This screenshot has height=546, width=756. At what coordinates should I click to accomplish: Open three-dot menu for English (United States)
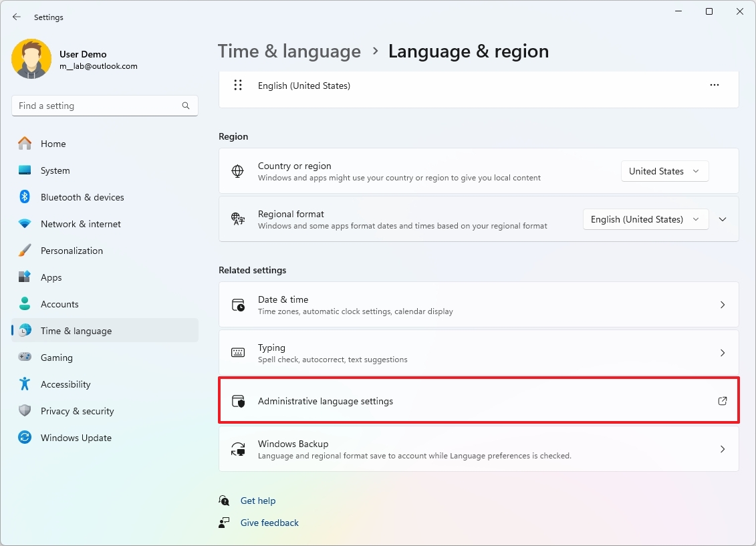pyautogui.click(x=715, y=85)
